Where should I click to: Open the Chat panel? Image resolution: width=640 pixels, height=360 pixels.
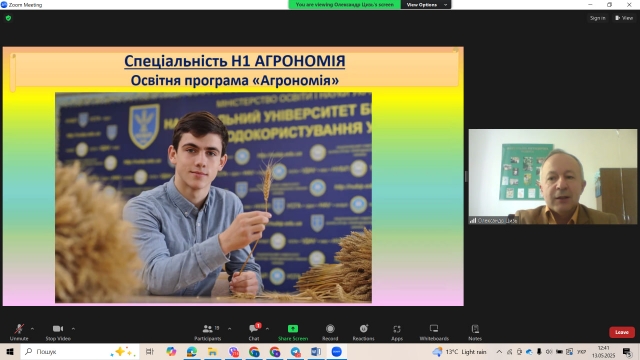tap(254, 332)
